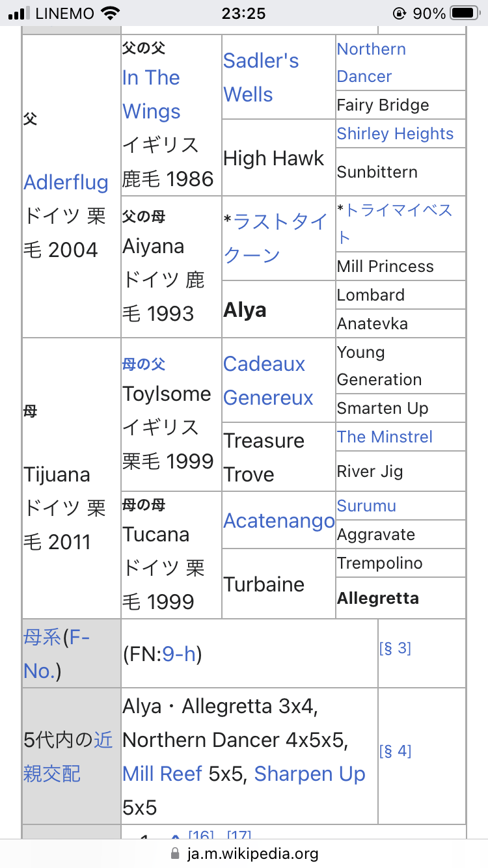Follow the Sadler's Wells link
Screen dimensions: 488x868
pos(261,77)
